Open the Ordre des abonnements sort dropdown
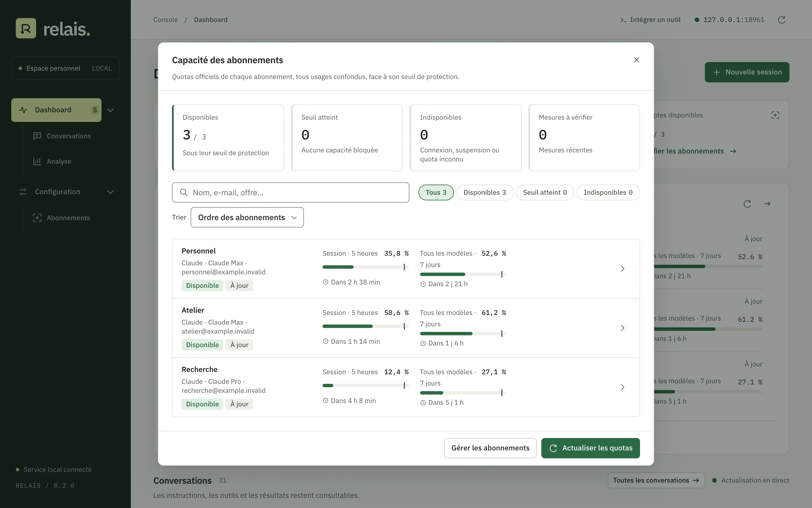Screen dimensions: 812x508 [247, 217]
